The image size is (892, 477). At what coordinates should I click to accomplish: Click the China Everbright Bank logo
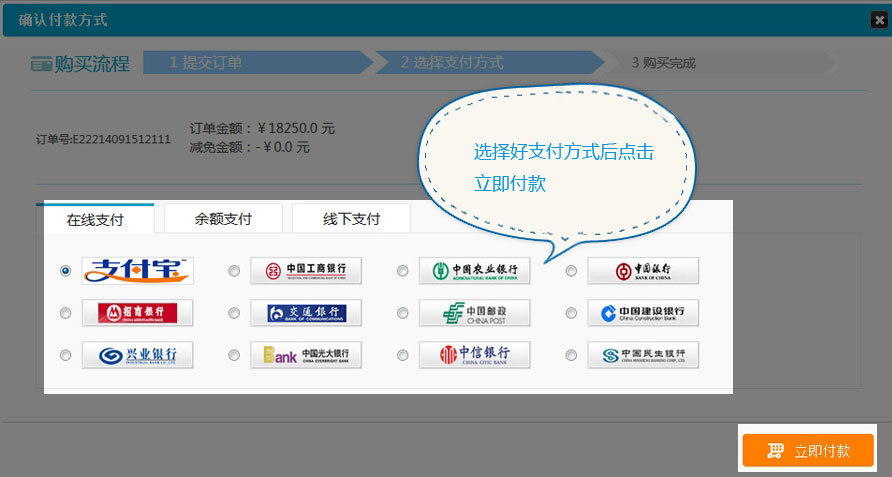coord(305,355)
